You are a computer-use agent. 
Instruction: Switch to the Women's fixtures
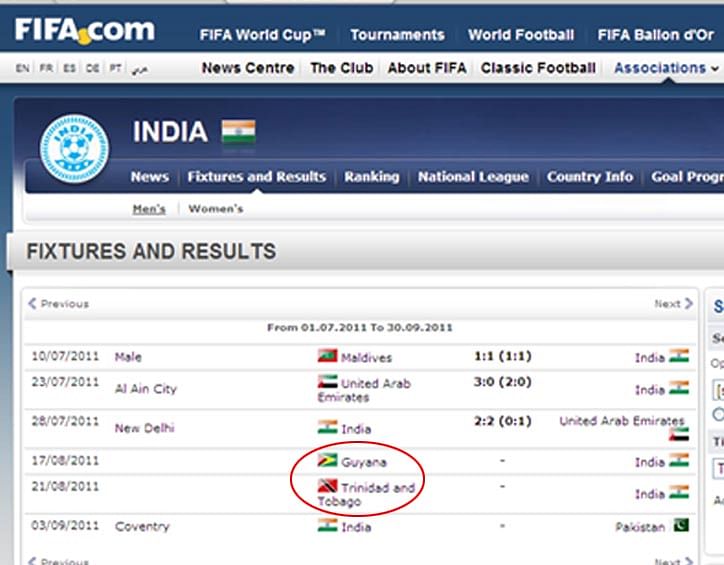pos(216,209)
